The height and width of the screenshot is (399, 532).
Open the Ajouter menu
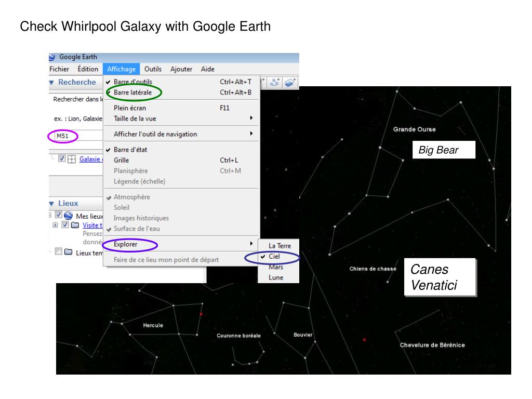tap(181, 69)
